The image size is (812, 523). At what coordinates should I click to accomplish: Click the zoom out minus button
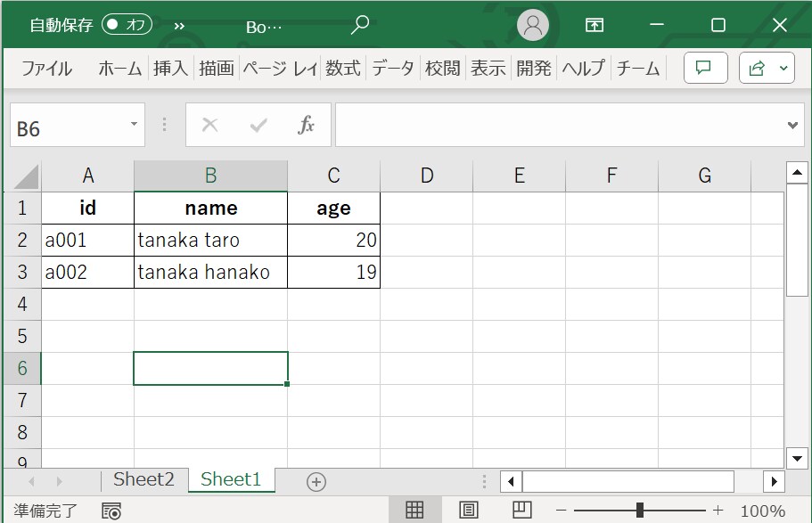(561, 511)
